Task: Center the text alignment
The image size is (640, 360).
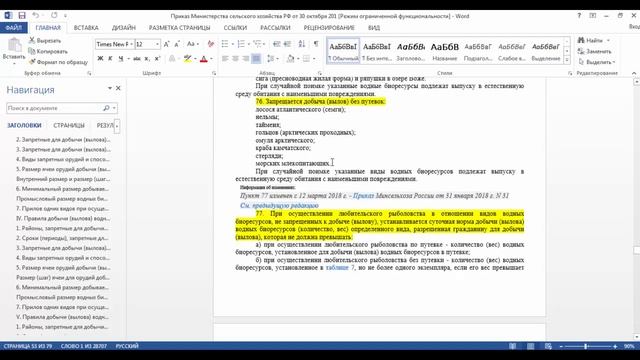Action: tap(235, 59)
